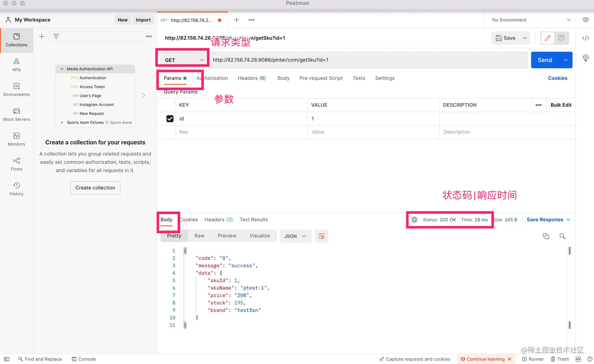Click the empty Value parameter field
This screenshot has width=594, height=364.
click(x=373, y=132)
